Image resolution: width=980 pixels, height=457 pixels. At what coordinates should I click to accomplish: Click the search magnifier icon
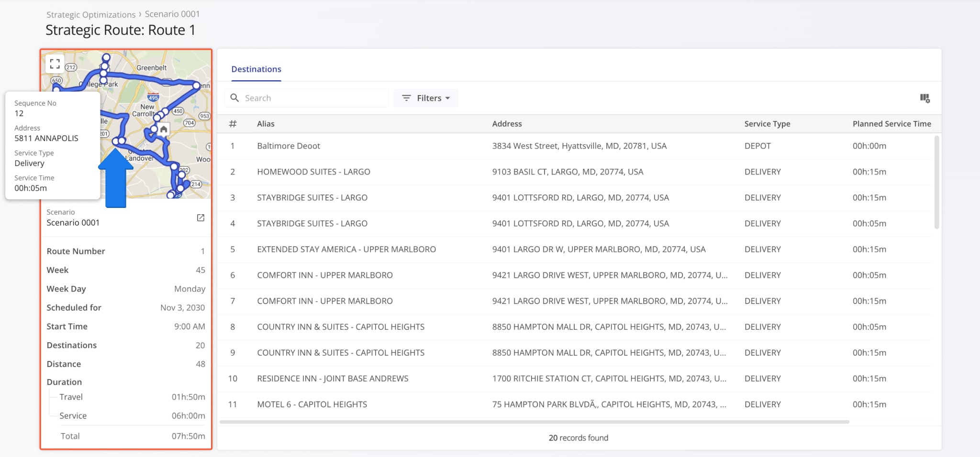[x=234, y=98]
